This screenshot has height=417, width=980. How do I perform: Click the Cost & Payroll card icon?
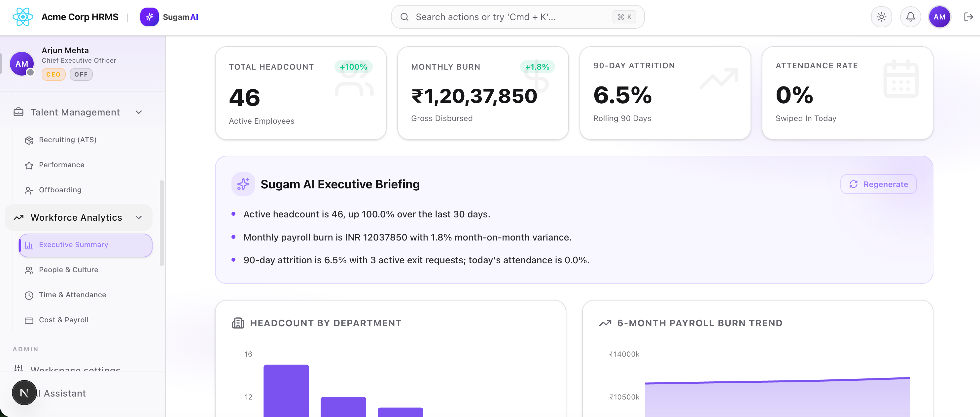coord(29,320)
